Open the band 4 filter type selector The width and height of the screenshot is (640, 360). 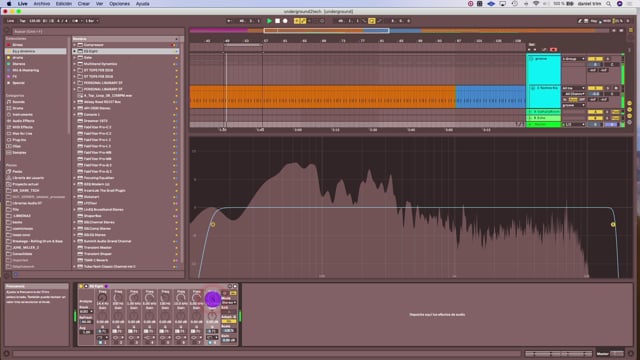149,337
